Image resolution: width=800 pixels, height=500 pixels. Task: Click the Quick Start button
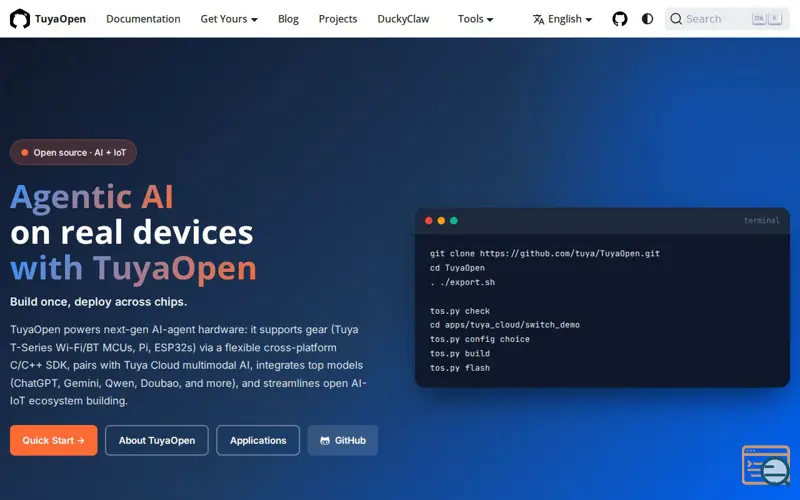click(54, 440)
